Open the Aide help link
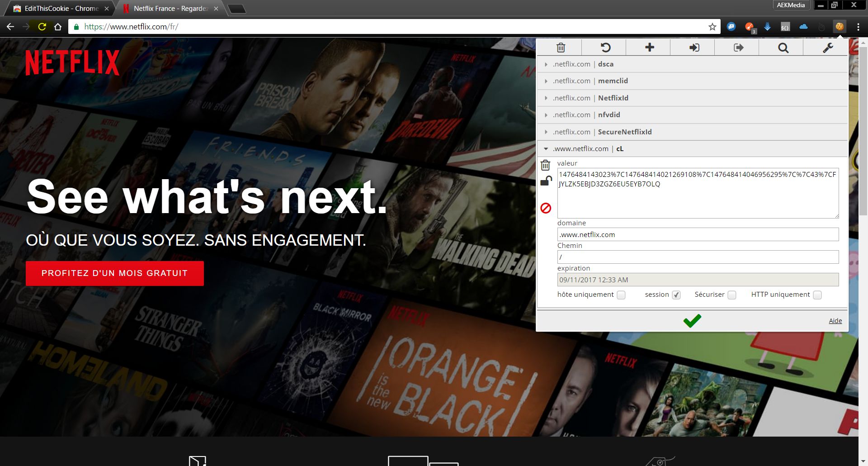This screenshot has height=466, width=868. (x=835, y=320)
